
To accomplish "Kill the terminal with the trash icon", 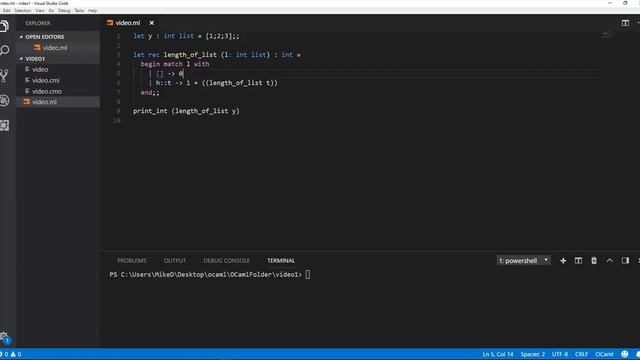I will coord(594,260).
